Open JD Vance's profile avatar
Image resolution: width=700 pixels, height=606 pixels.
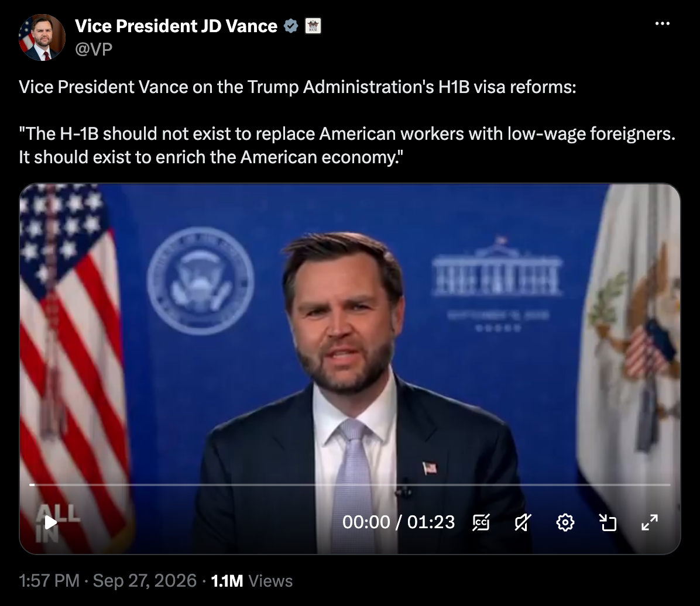[x=42, y=37]
